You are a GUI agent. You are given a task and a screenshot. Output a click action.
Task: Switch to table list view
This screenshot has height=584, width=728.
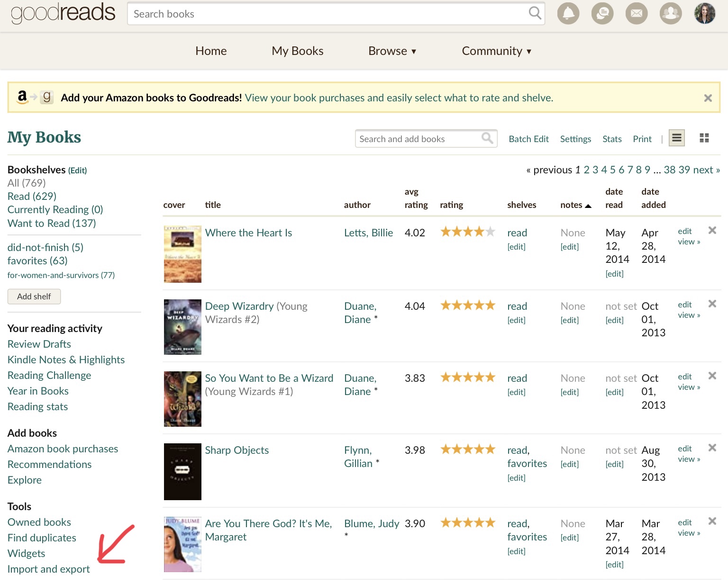[x=677, y=138]
